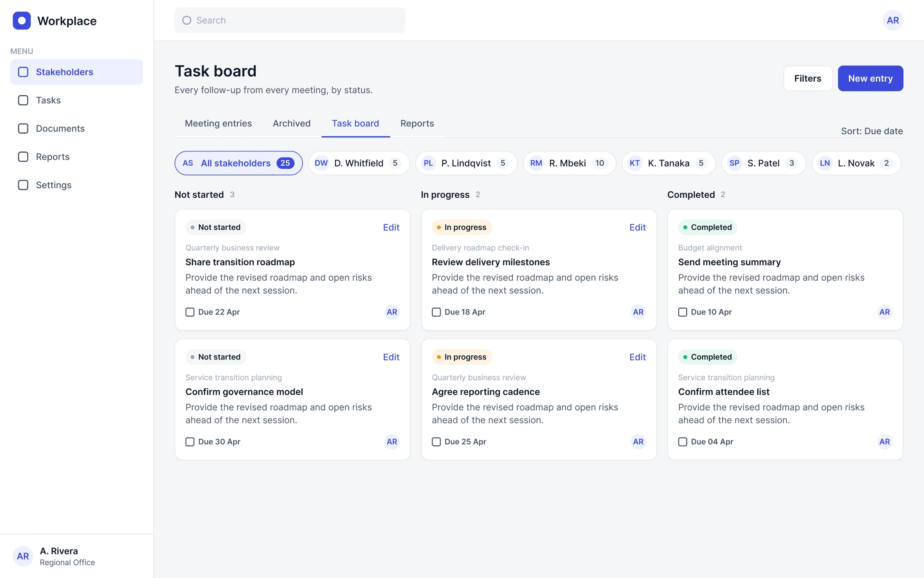This screenshot has height=578, width=924.
Task: Open the Filters button
Action: [808, 78]
